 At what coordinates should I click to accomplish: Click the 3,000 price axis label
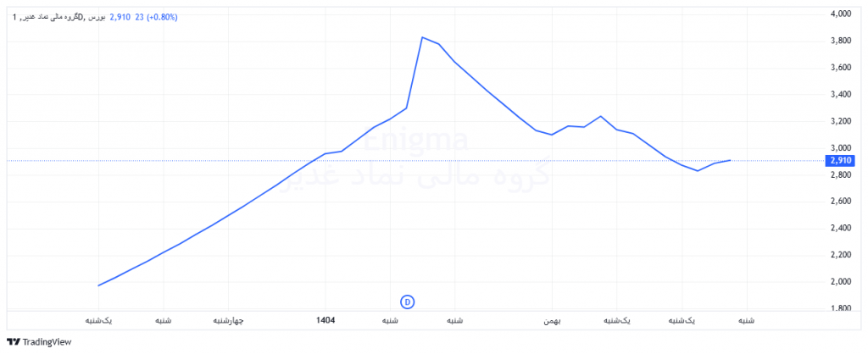[x=840, y=148]
